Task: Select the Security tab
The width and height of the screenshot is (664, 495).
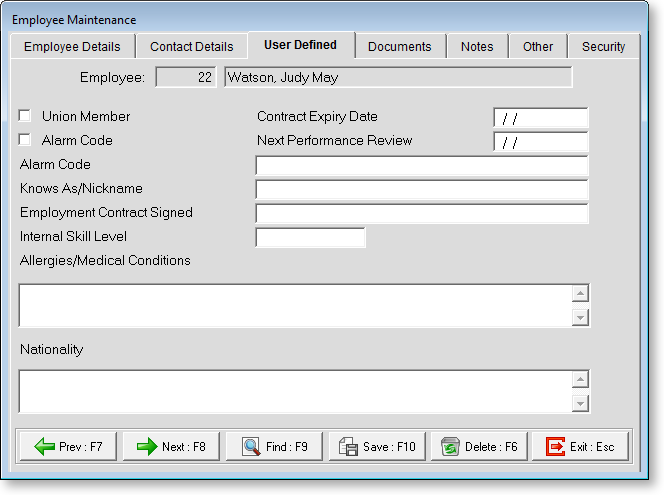Action: point(603,47)
